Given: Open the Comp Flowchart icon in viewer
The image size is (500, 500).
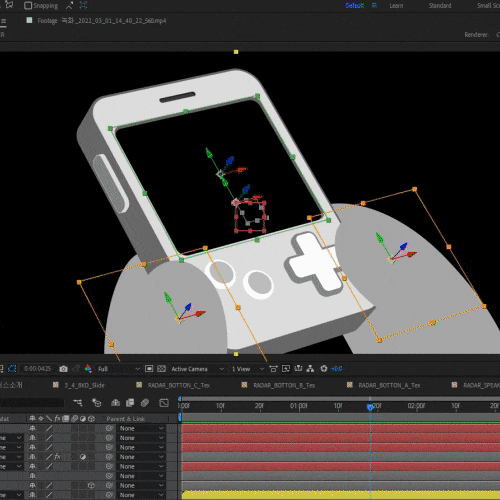Looking at the screenshot, I should click(310, 369).
